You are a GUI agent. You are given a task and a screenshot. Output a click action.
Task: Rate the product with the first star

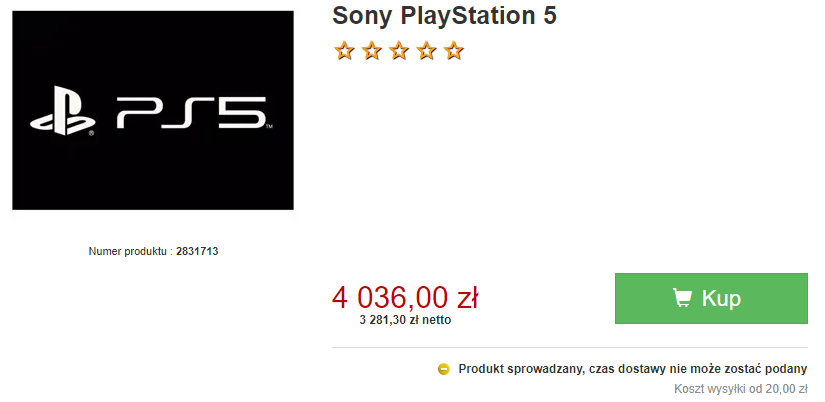(x=344, y=51)
